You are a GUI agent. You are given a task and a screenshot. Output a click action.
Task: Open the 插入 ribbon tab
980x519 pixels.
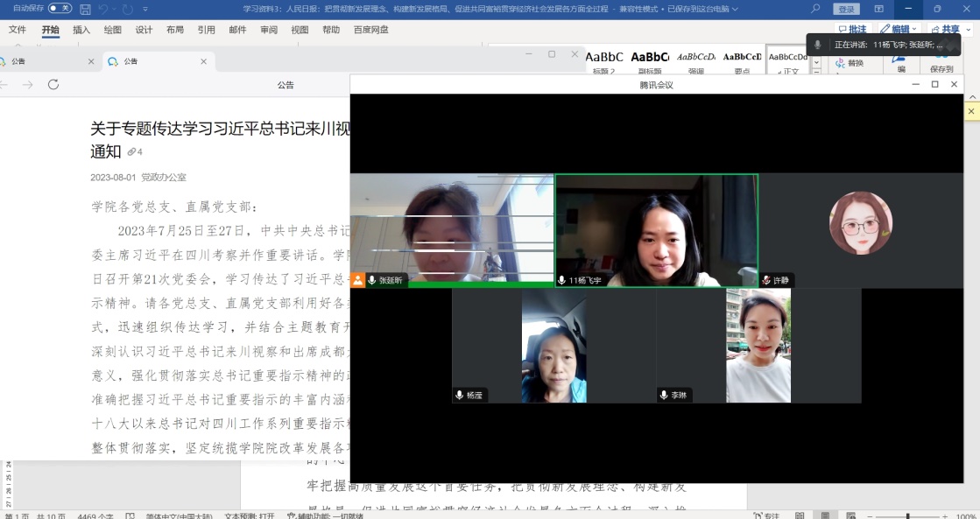(81, 30)
